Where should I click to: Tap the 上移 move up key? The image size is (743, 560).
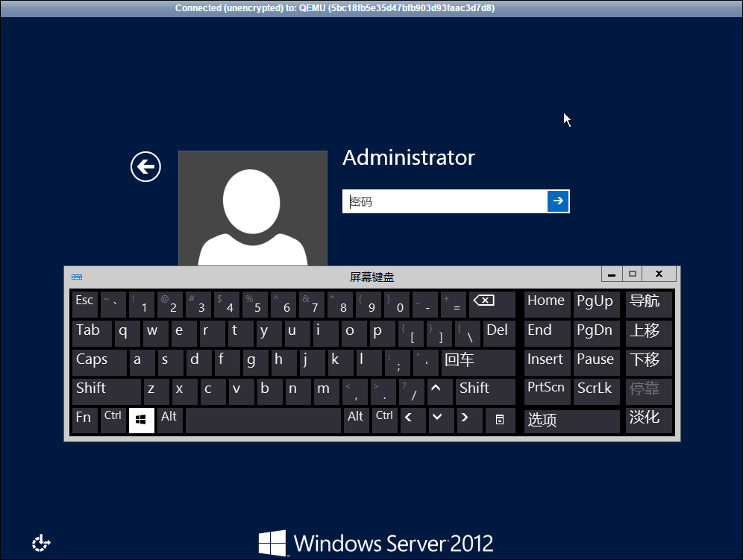[x=649, y=333]
